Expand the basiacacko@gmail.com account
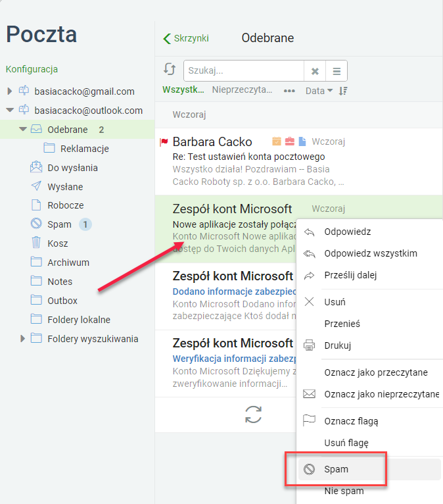 click(x=10, y=91)
